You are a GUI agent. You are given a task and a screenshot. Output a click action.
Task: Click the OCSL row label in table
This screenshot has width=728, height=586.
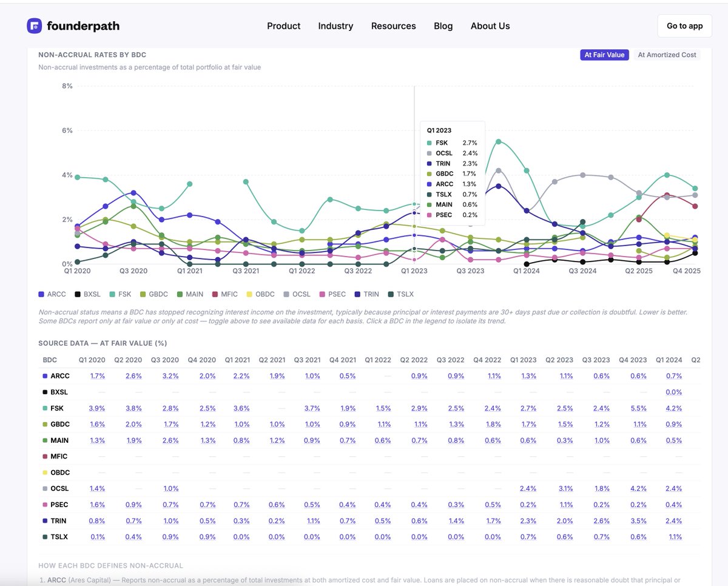click(x=56, y=488)
